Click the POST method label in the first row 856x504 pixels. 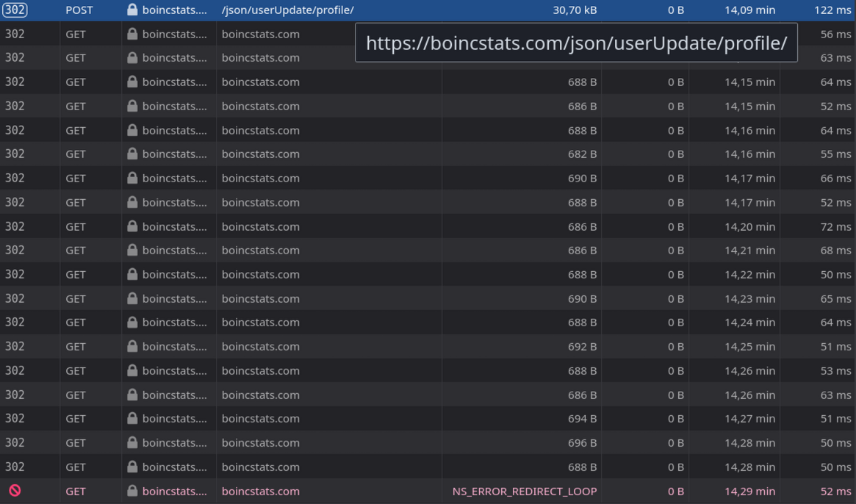tap(79, 10)
